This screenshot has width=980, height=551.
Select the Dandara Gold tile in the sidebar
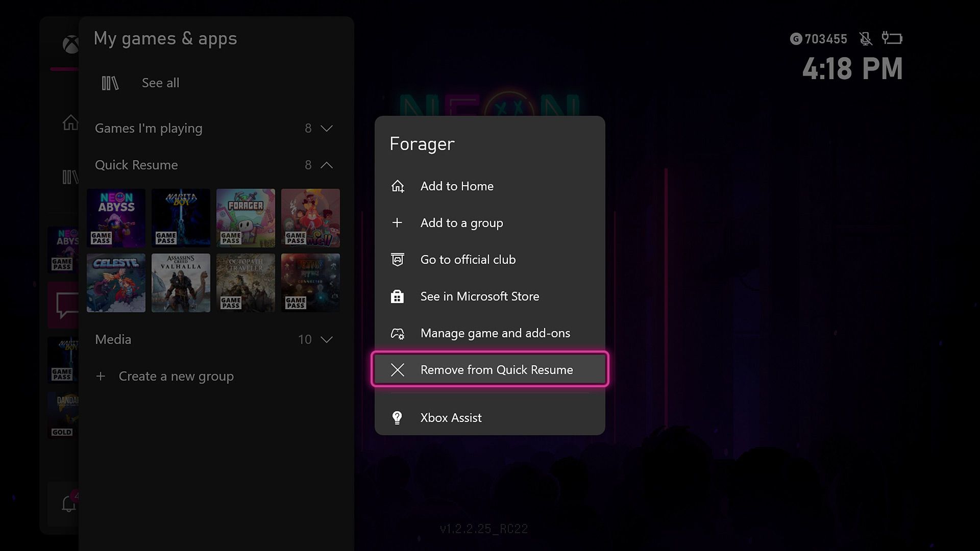click(x=63, y=415)
